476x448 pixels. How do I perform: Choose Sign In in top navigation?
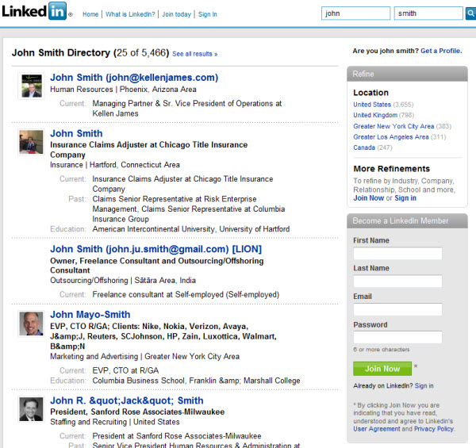coord(208,14)
